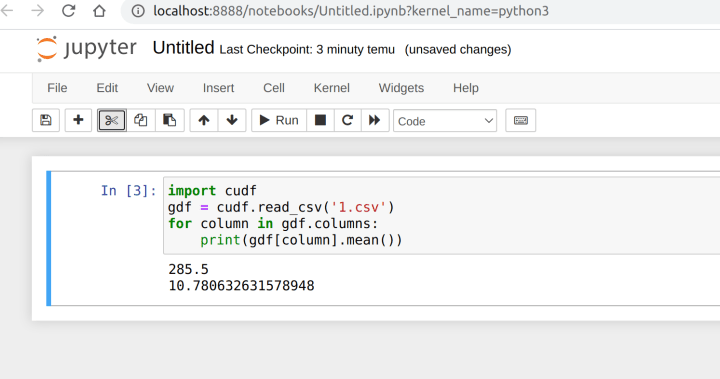The image size is (720, 379).
Task: Reload the page with the refresh icon
Action: point(68,11)
